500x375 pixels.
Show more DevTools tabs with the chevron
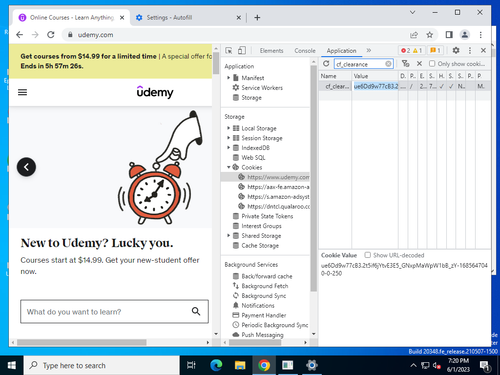369,50
